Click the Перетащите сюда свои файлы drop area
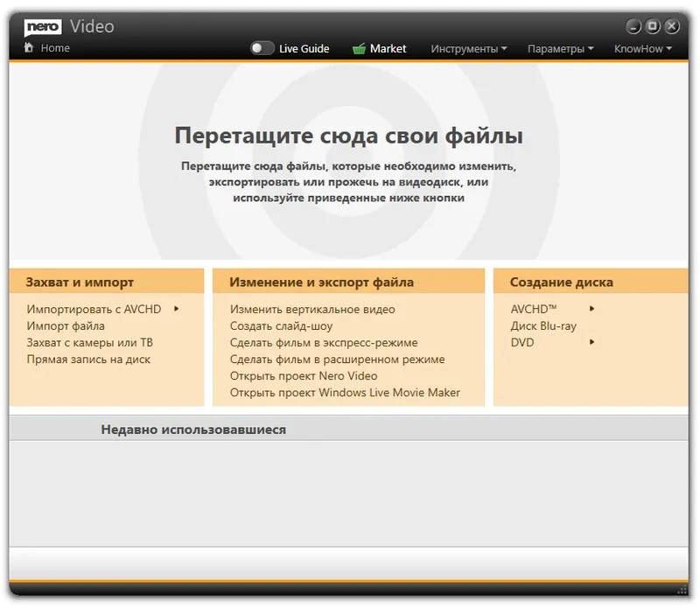 click(348, 162)
